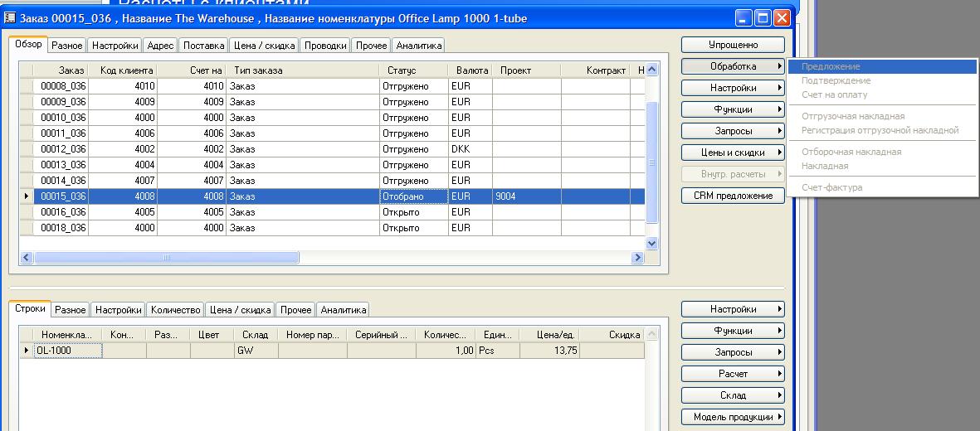Choose Предложение from the open menu

click(831, 66)
